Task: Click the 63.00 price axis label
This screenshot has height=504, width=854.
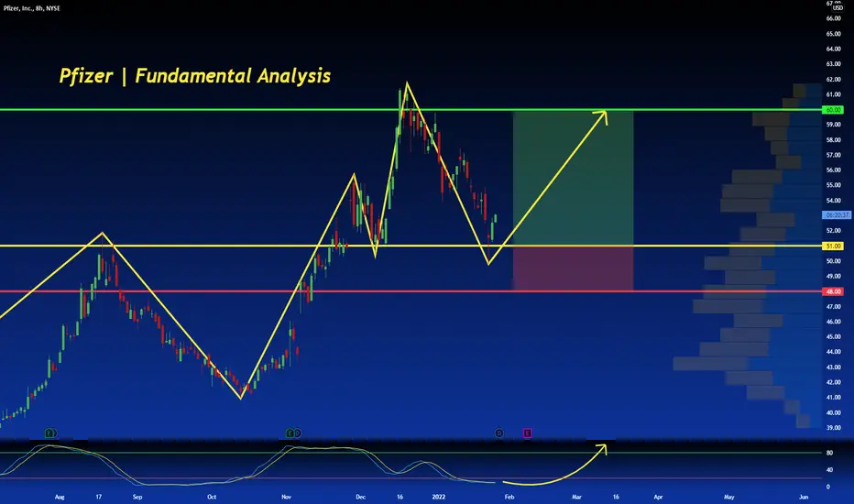Action: pyautogui.click(x=833, y=64)
